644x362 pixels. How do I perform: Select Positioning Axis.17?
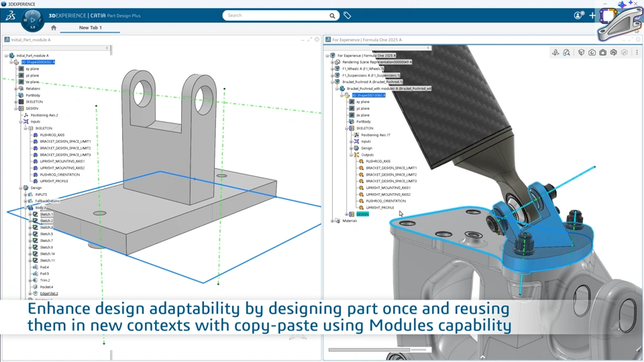(376, 135)
